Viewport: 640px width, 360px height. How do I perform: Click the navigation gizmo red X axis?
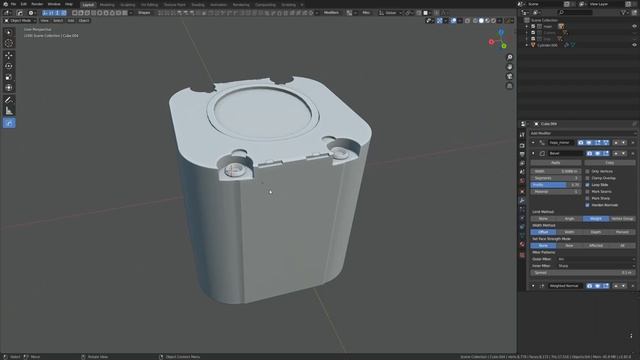tap(491, 42)
